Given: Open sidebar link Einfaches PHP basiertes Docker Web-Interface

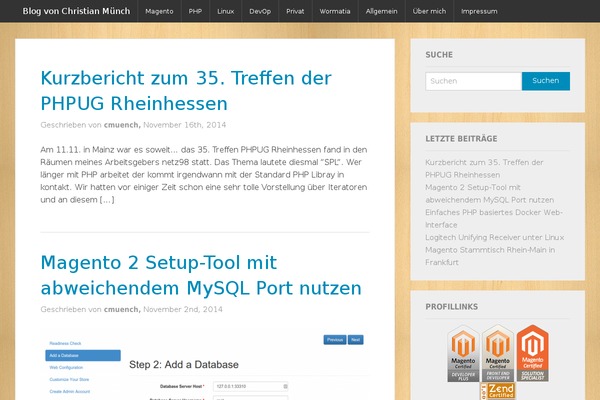Looking at the screenshot, I should (494, 218).
